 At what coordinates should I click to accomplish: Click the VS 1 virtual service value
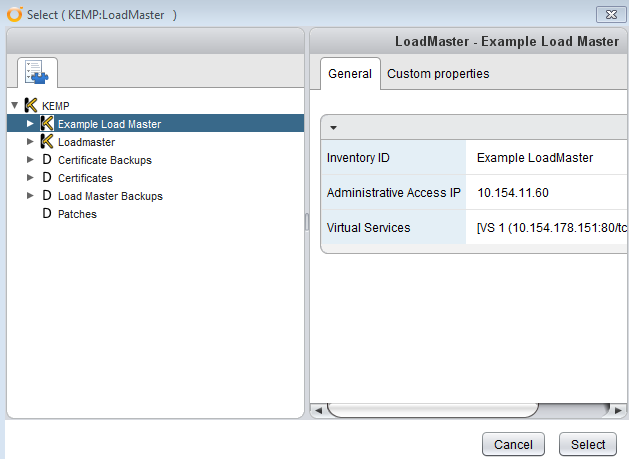coord(552,227)
